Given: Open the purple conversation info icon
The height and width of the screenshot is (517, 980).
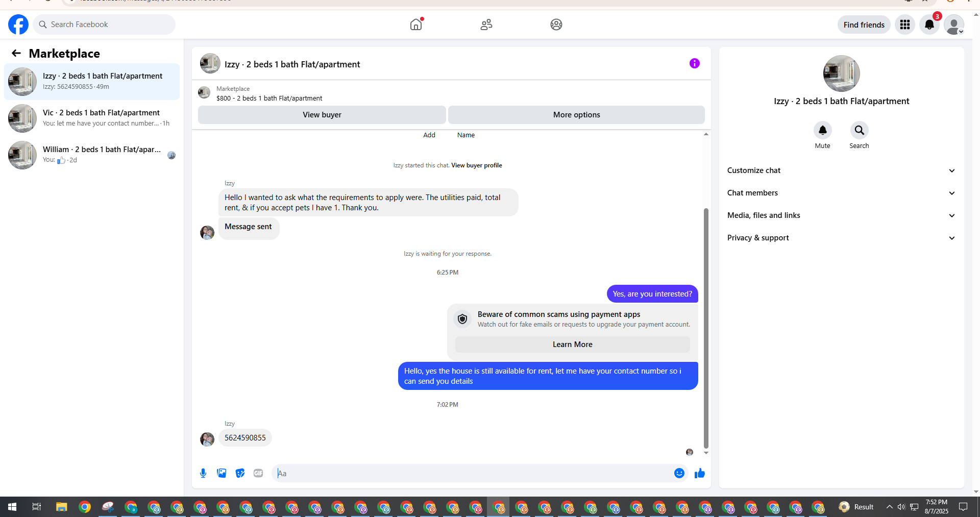Looking at the screenshot, I should click(695, 63).
